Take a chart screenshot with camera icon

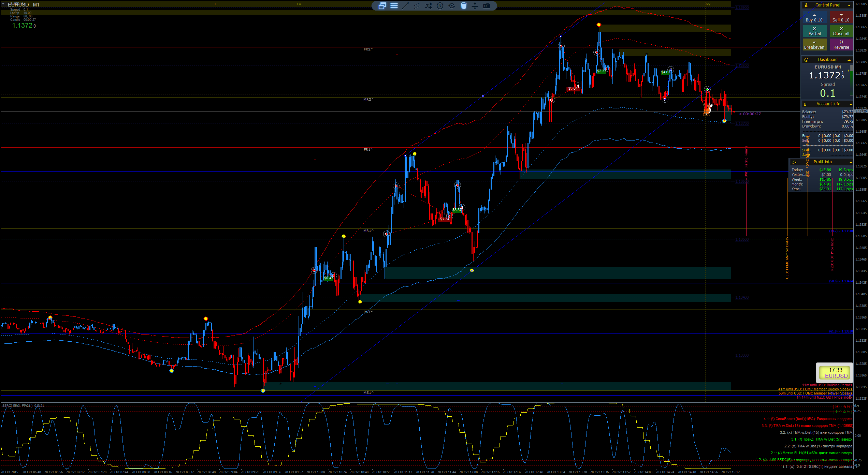(487, 6)
